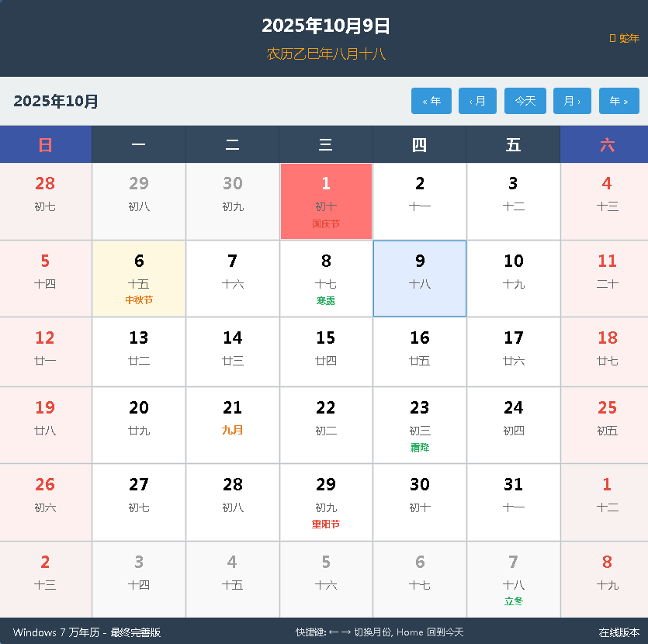
Task: Select Saturday October 25 cell
Action: [x=607, y=425]
